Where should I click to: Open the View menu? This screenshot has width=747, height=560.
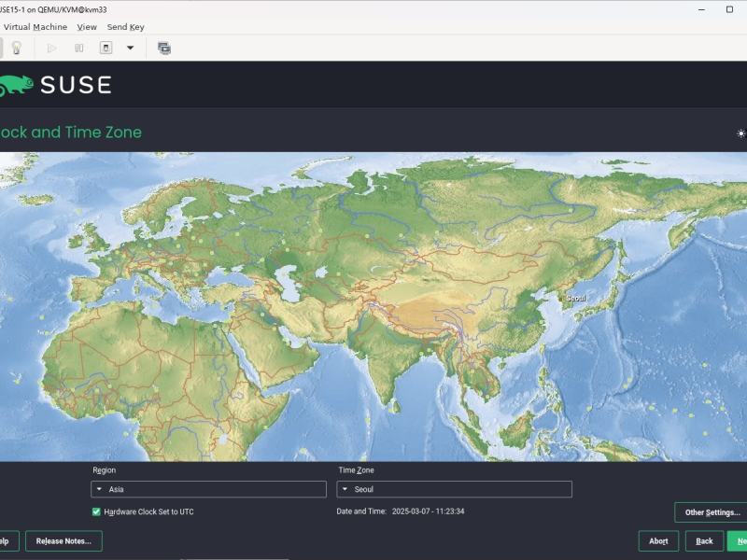pyautogui.click(x=87, y=27)
